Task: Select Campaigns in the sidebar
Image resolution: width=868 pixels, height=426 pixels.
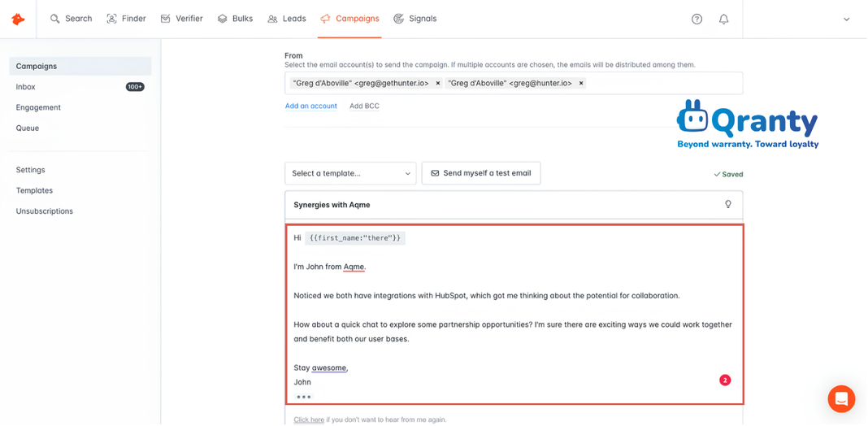Action: 80,66
